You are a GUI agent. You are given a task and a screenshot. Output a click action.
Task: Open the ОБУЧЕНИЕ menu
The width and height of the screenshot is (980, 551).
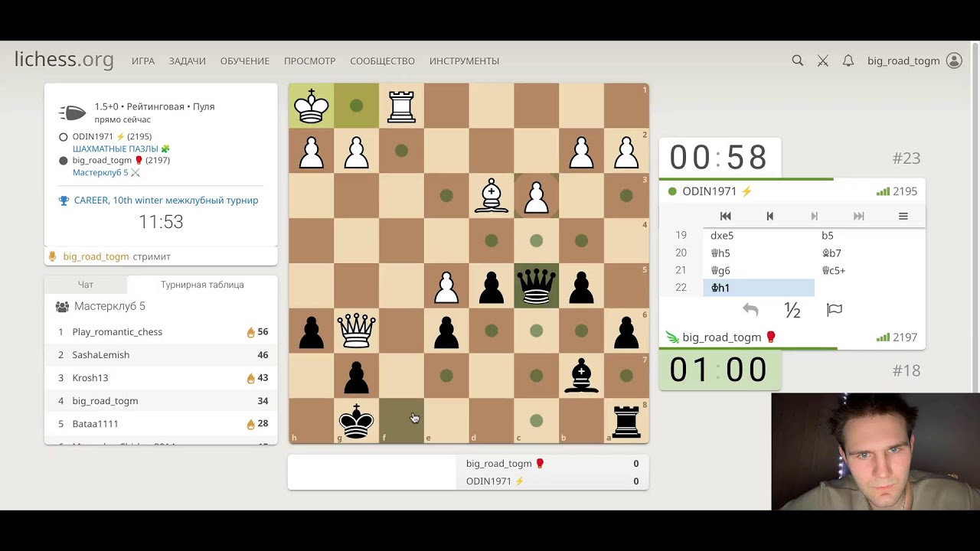click(245, 61)
